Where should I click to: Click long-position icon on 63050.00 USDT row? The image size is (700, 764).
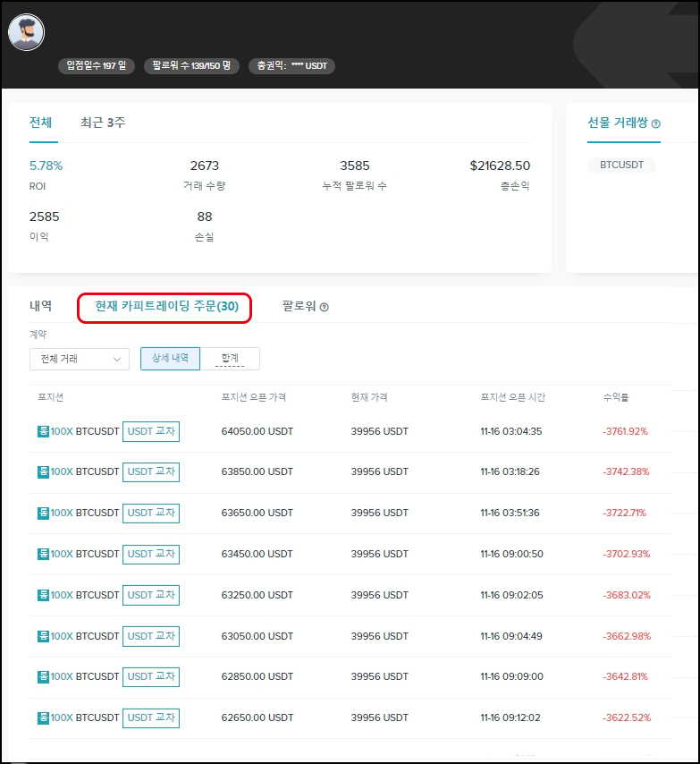(43, 636)
